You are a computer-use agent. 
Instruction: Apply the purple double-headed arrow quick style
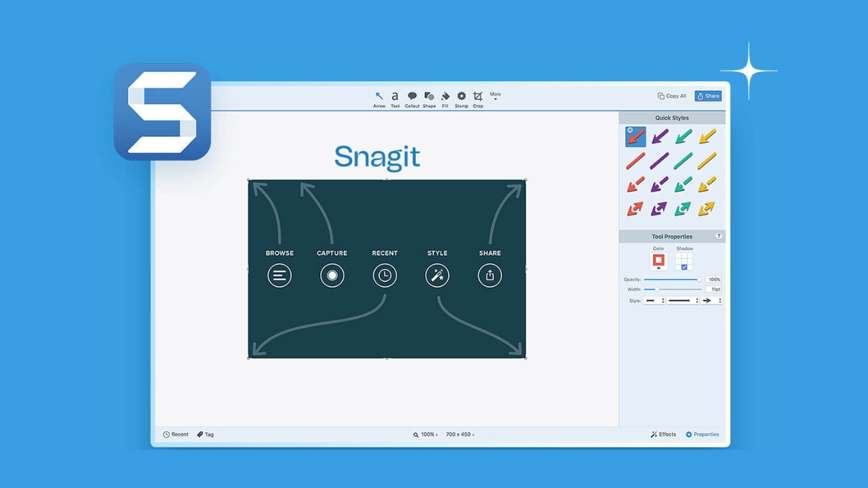pos(659,209)
